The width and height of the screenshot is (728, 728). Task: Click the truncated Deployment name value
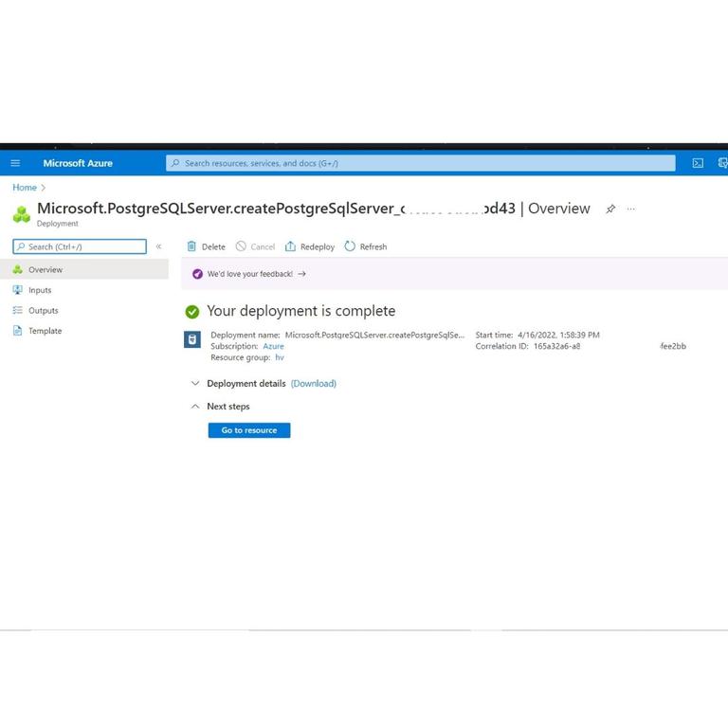[374, 335]
